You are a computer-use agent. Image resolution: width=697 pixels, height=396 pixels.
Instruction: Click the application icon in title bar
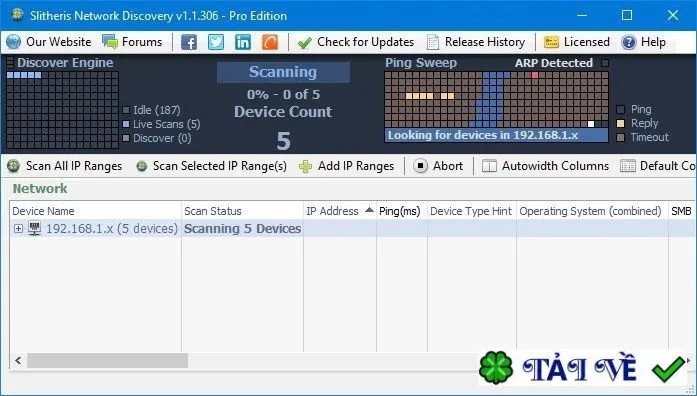[17, 15]
